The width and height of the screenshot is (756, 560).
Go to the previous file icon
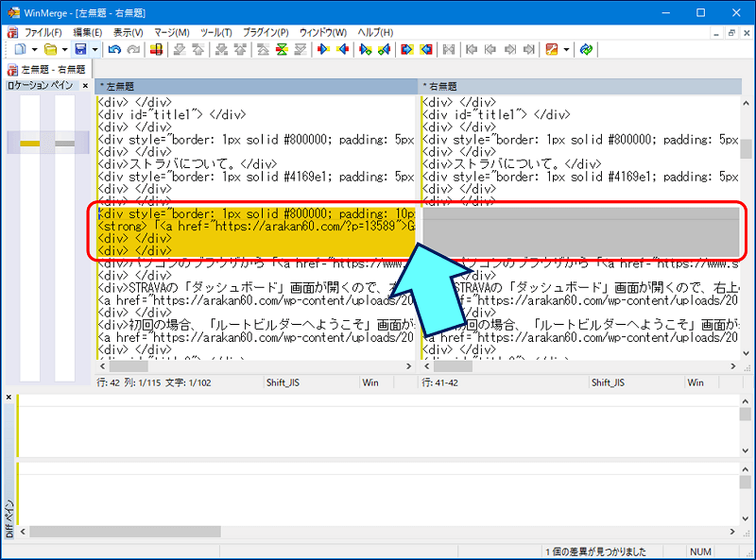point(490,49)
